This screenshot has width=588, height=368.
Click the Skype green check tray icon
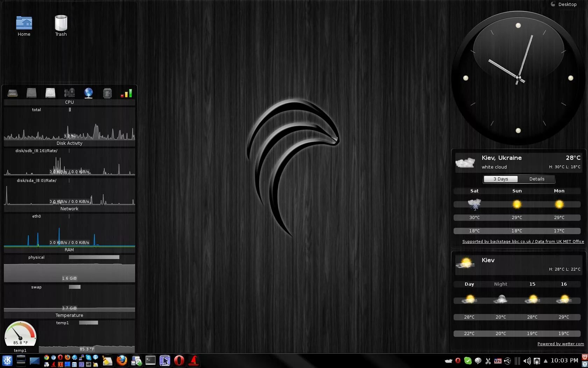[468, 361]
